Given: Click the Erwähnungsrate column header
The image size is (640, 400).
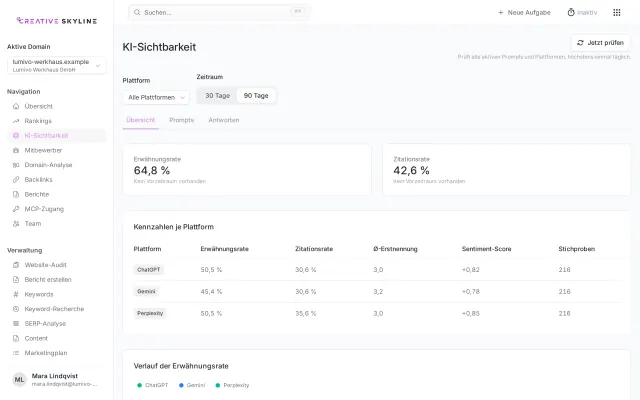Looking at the screenshot, I should pos(224,249).
